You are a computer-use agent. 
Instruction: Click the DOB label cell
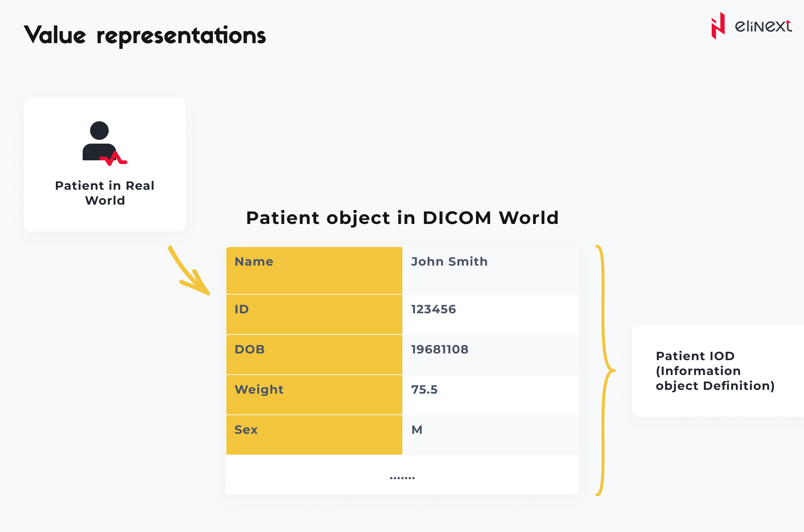click(x=314, y=355)
